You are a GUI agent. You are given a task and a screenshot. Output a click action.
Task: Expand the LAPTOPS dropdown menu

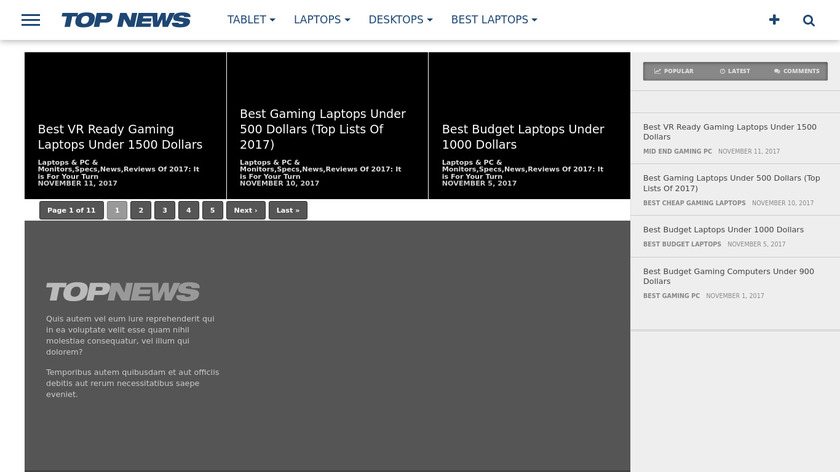pyautogui.click(x=322, y=20)
